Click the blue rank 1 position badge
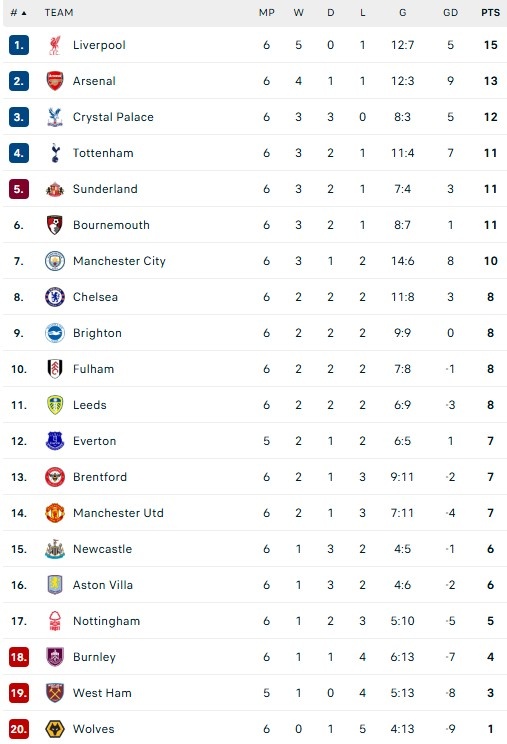 click(x=19, y=45)
